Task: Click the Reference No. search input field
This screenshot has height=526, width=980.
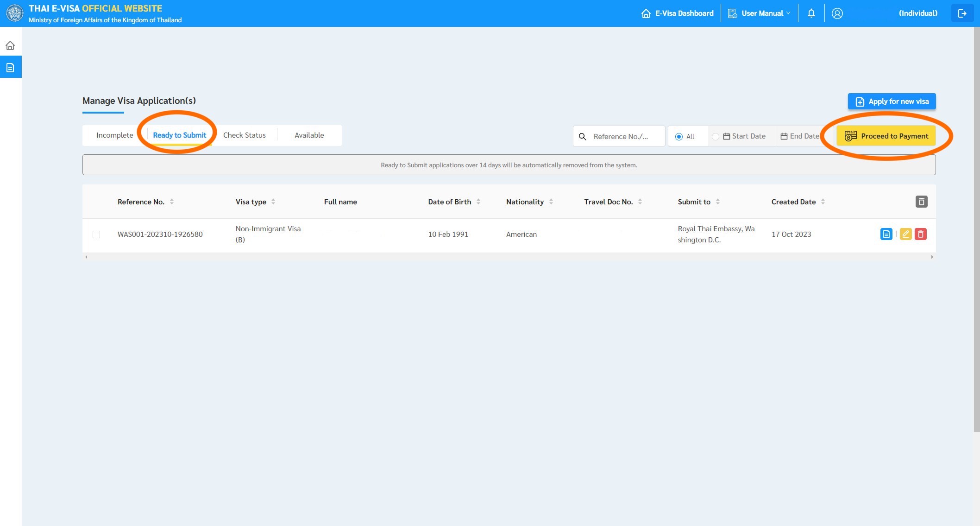Action: coord(625,135)
